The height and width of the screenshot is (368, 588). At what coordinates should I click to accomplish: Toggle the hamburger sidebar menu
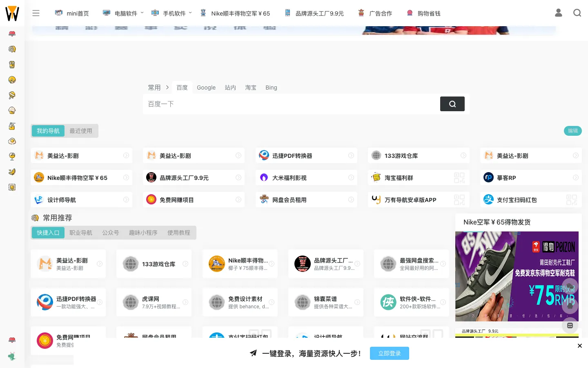pos(36,13)
